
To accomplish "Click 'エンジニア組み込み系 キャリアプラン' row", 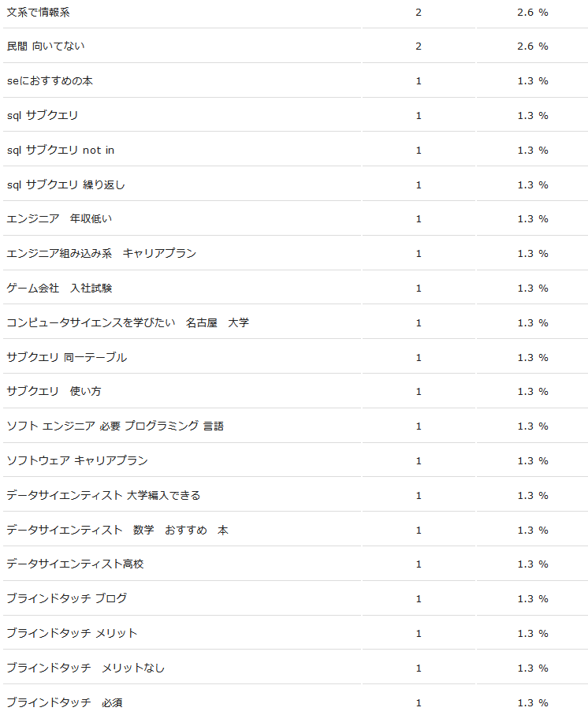I will tap(101, 254).
